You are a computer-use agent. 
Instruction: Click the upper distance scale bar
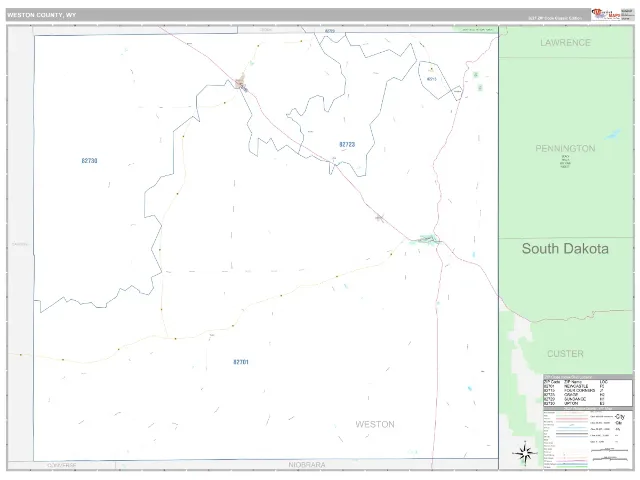[x=609, y=450]
